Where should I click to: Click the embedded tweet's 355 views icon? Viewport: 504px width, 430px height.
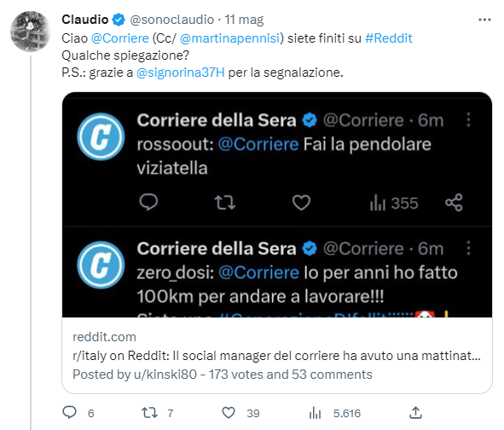377,203
